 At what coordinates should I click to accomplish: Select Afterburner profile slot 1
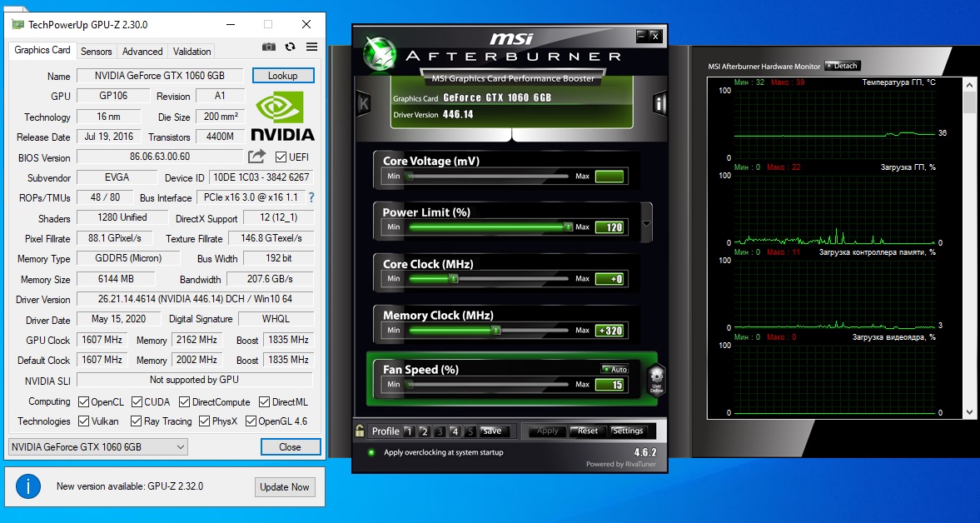[408, 431]
